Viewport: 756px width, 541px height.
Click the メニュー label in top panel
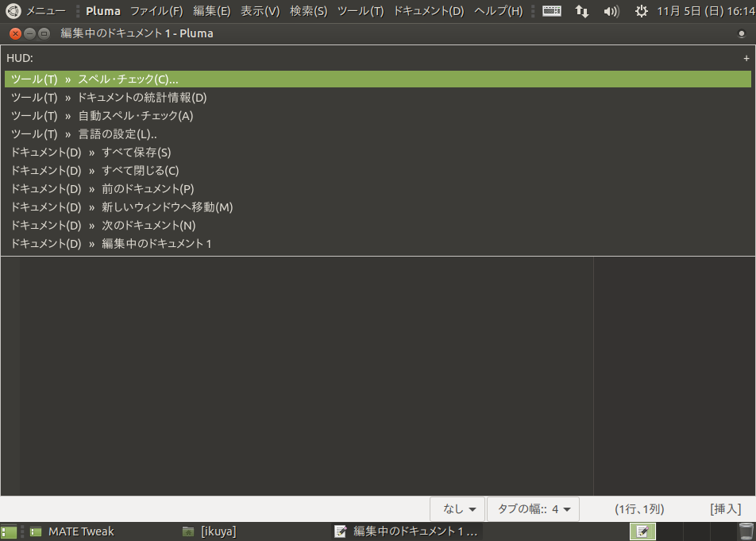(x=46, y=11)
